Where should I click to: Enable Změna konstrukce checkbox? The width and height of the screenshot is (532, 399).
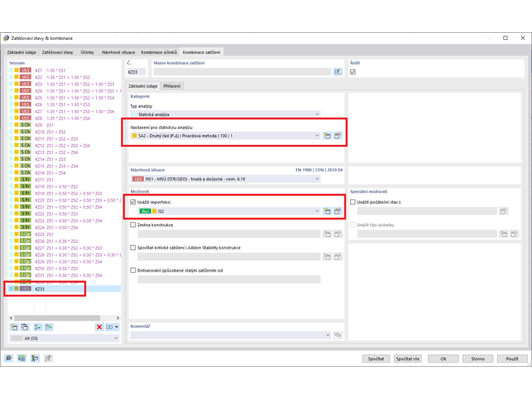pos(133,225)
